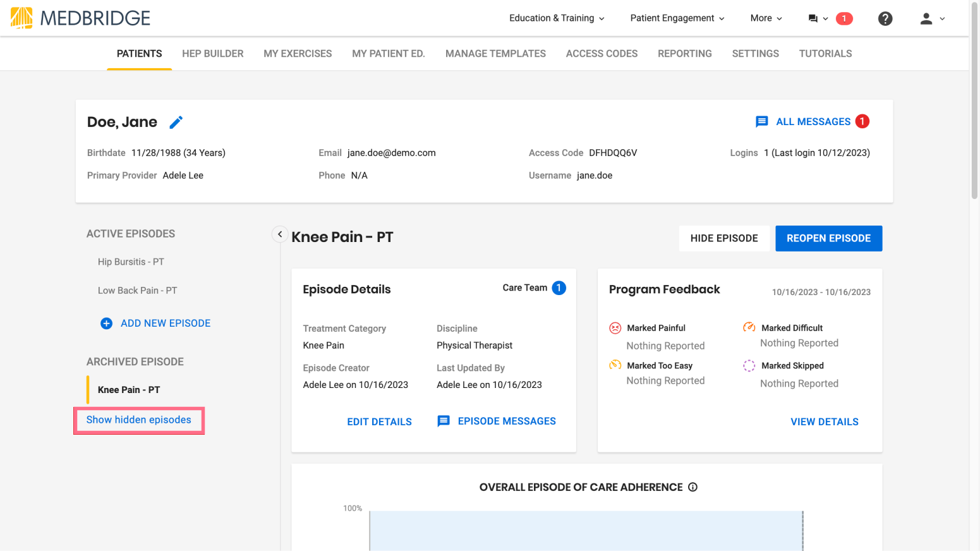Select the Low Back Pain - PT episode
980x551 pixels.
137,291
